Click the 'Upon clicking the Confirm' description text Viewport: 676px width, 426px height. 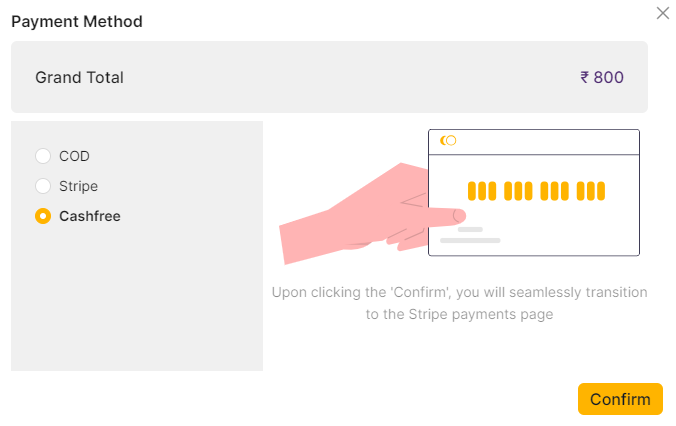(x=459, y=293)
